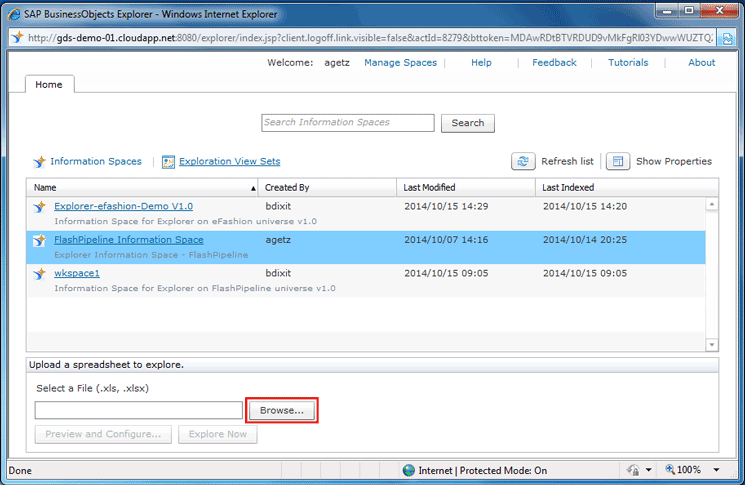Click the 'Upload a spreadsheet to explore.' header
745x485 pixels.
(106, 365)
